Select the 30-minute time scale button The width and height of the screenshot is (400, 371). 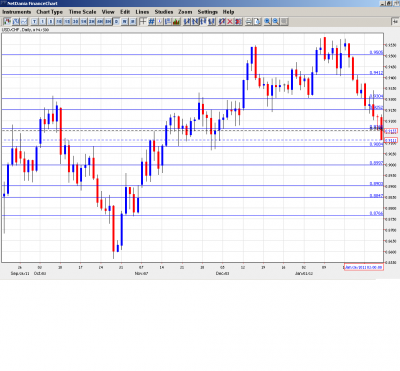coord(75,22)
